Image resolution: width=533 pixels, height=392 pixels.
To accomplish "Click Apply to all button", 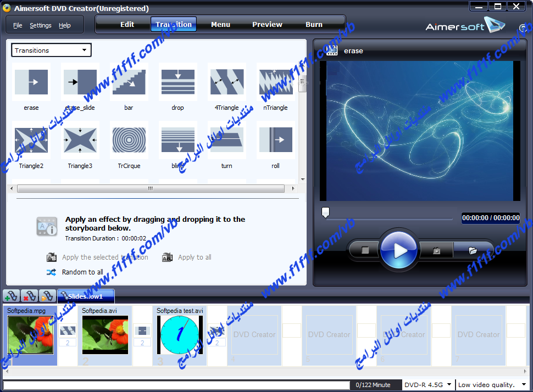I will point(194,257).
